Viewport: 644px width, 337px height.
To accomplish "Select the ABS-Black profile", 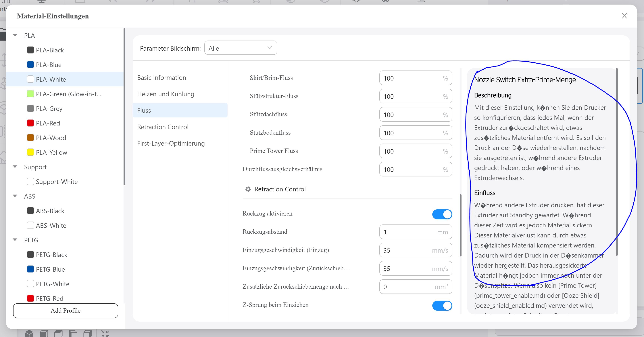I will click(x=64, y=211).
